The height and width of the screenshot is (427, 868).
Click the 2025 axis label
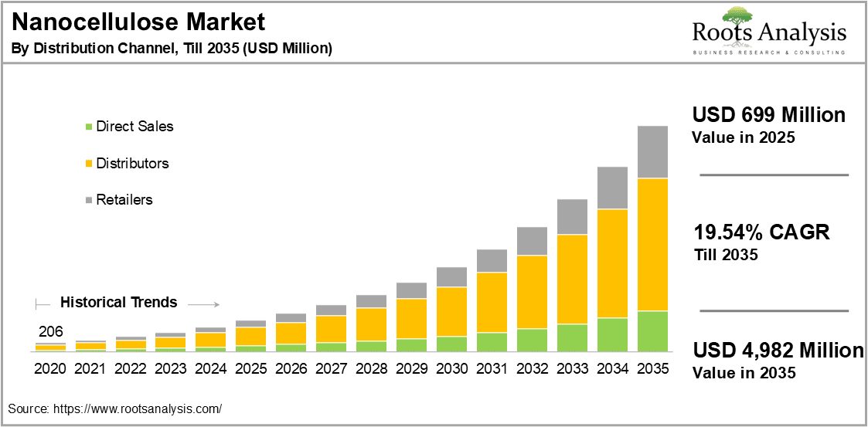pos(250,368)
